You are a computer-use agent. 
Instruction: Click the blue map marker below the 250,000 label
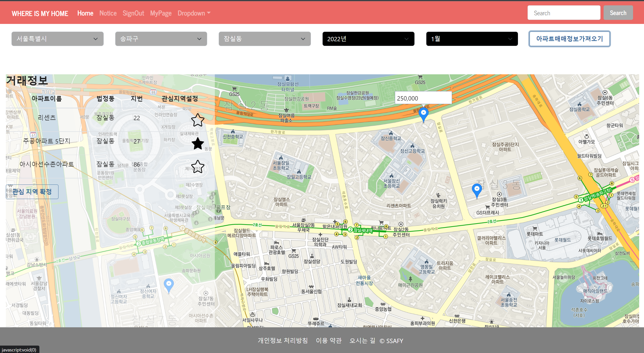423,114
